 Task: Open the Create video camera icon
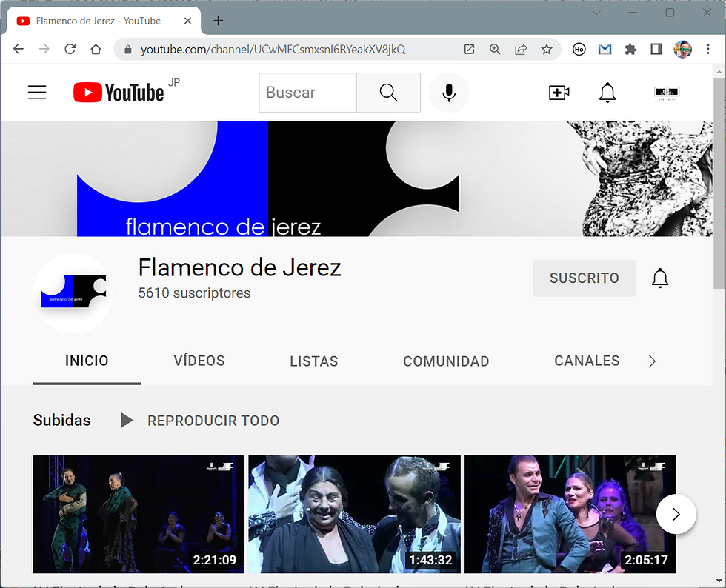(x=559, y=93)
